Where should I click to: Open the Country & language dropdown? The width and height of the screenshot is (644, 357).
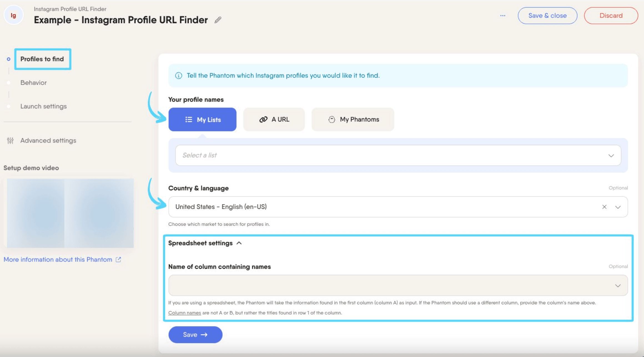pos(398,207)
